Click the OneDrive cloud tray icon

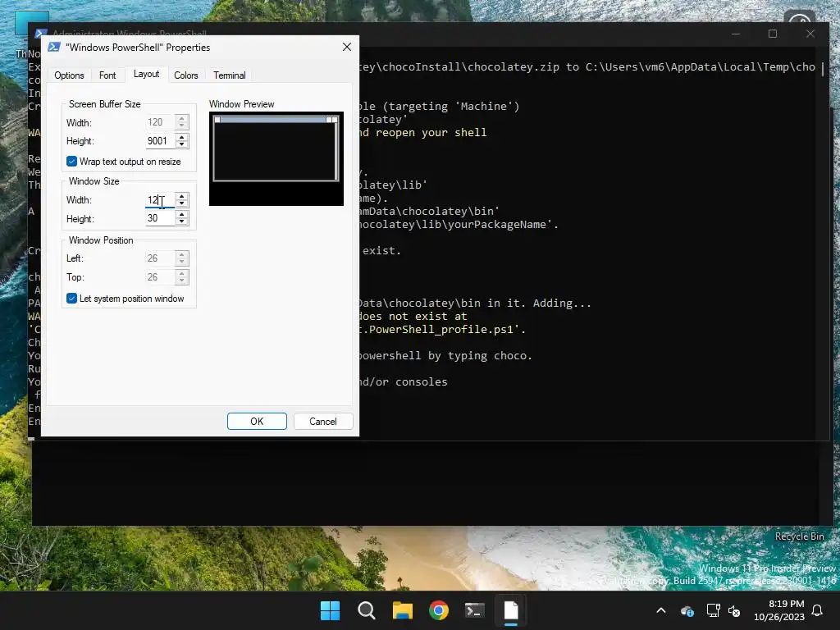pyautogui.click(x=687, y=610)
